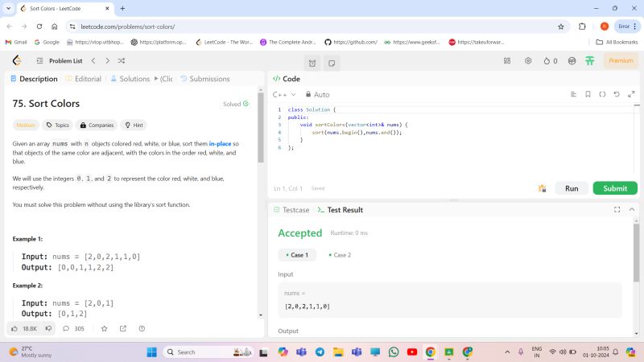644x362 pixels.
Task: Select Case 2 result
Action: point(340,255)
